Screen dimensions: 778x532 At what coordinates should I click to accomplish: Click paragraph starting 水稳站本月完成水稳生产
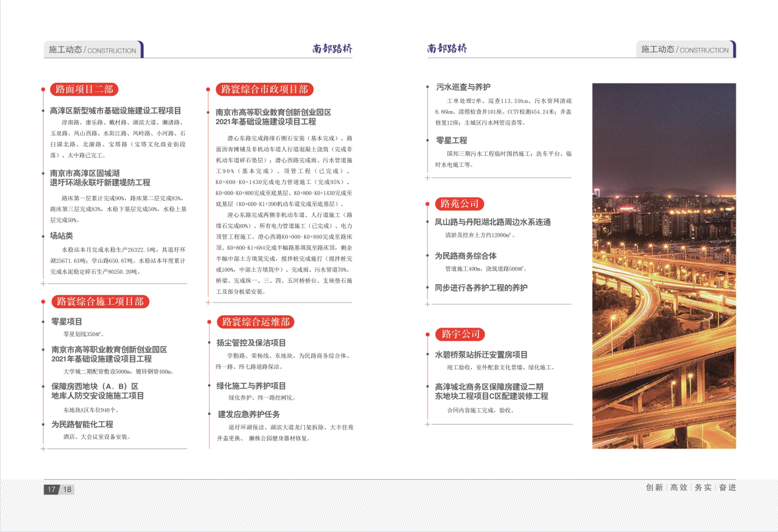(x=118, y=261)
